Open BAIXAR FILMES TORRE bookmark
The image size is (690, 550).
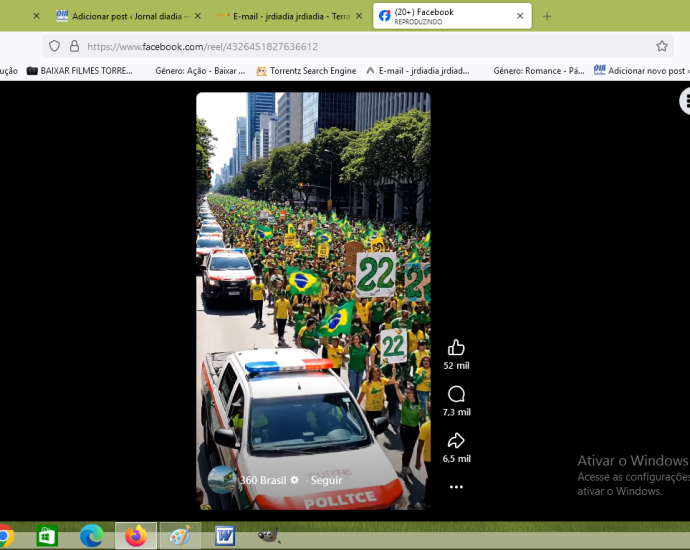click(80, 71)
